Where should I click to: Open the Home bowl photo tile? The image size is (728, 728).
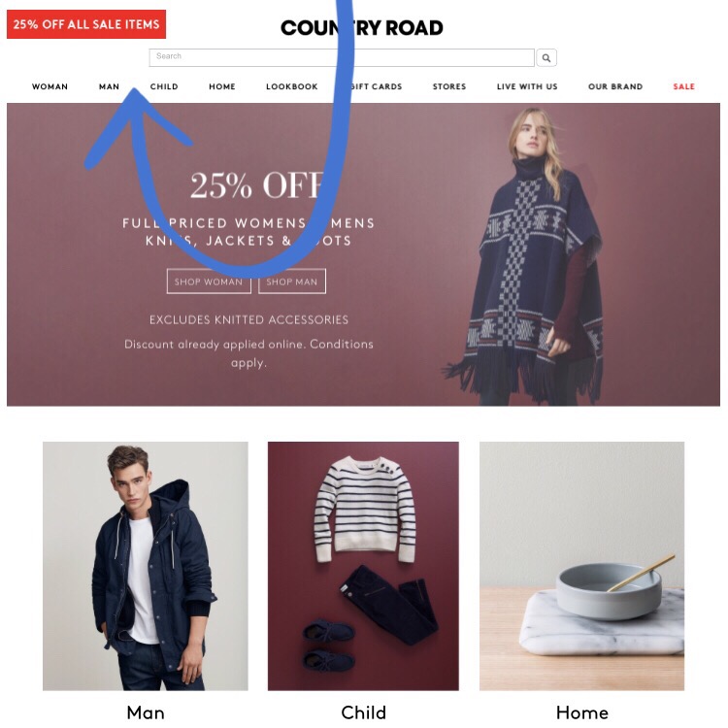pyautogui.click(x=581, y=566)
